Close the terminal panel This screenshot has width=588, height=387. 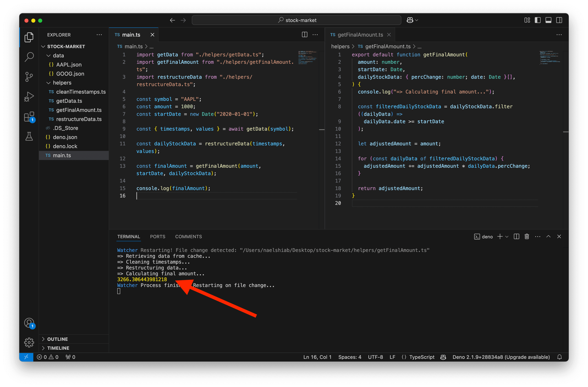point(559,237)
